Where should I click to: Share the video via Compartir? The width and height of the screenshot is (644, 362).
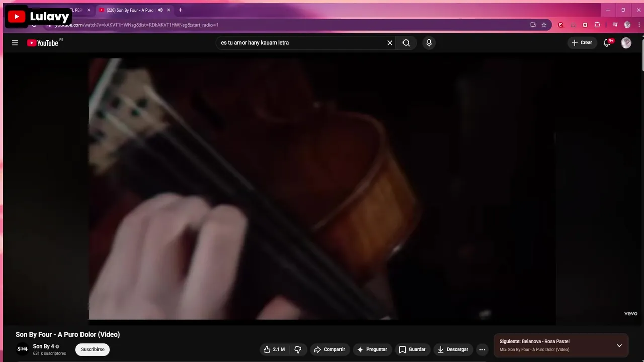(x=329, y=349)
